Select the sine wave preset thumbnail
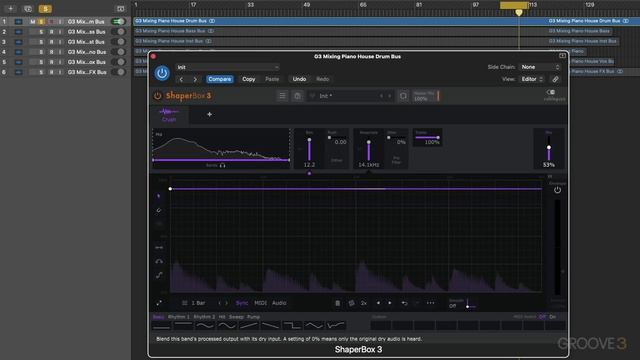This screenshot has width=640, height=360. click(x=227, y=325)
